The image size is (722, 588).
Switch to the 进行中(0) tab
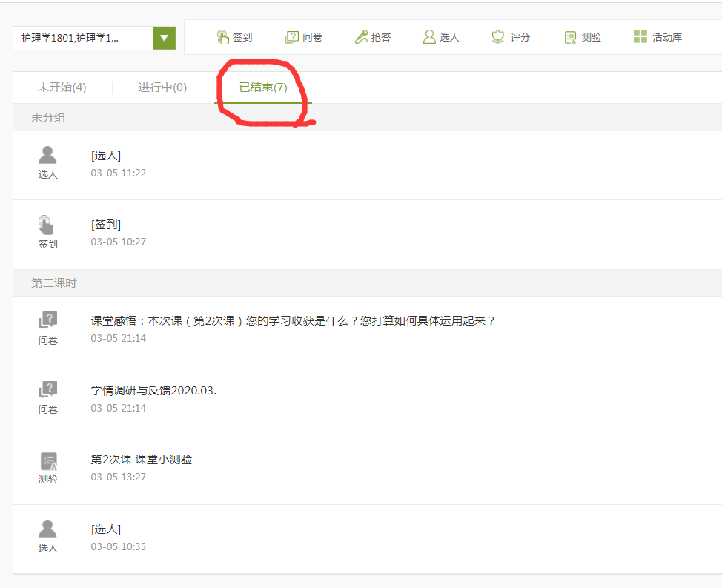click(162, 87)
